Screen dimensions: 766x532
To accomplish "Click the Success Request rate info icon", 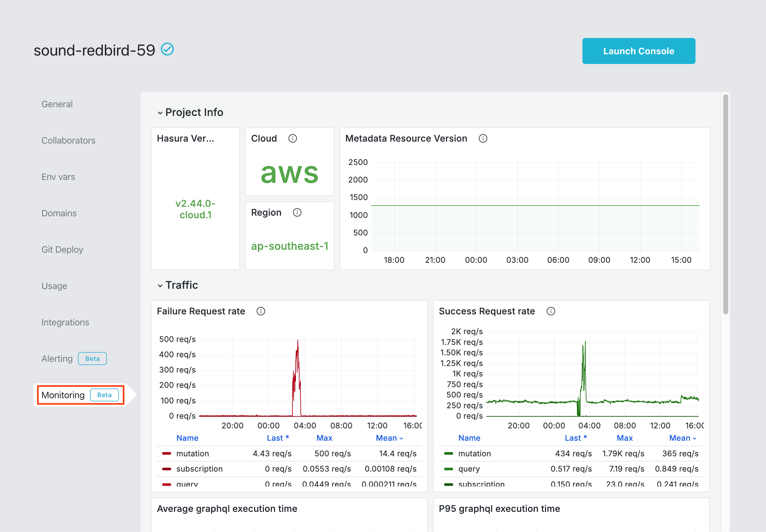I will click(551, 311).
